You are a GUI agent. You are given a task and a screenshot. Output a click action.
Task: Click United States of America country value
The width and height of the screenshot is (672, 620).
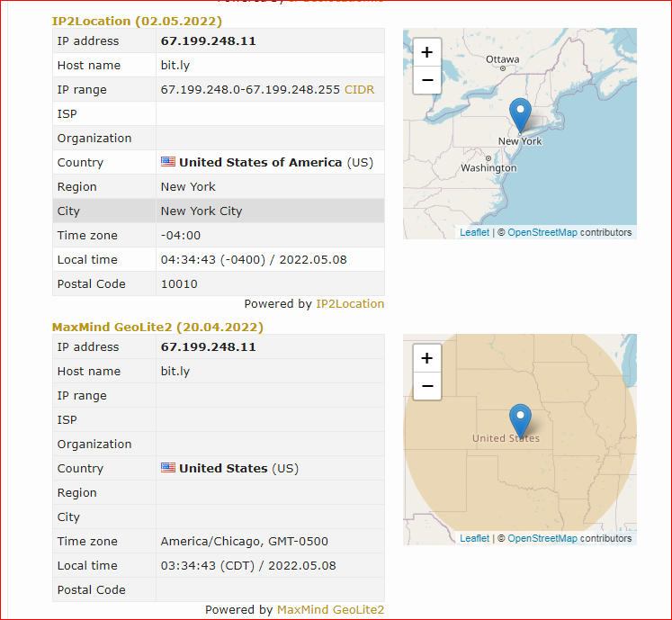[261, 163]
